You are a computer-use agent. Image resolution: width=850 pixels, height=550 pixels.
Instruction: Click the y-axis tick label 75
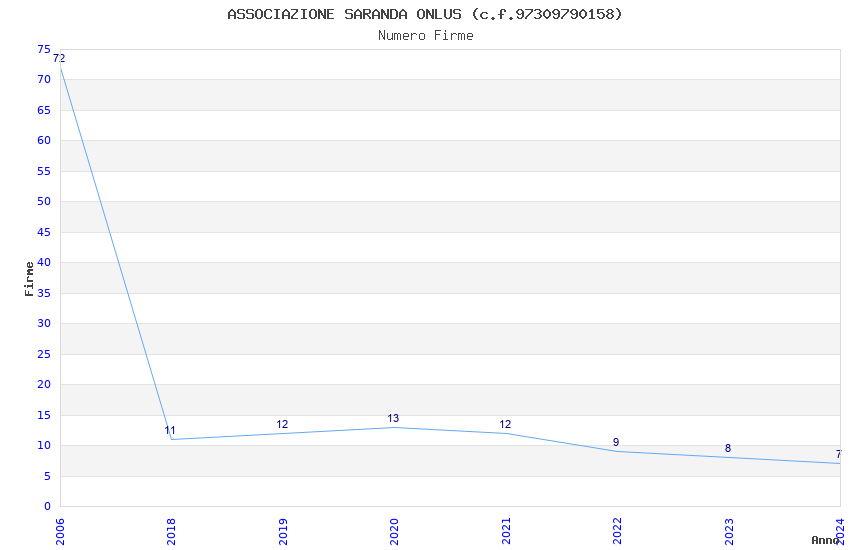(x=44, y=49)
